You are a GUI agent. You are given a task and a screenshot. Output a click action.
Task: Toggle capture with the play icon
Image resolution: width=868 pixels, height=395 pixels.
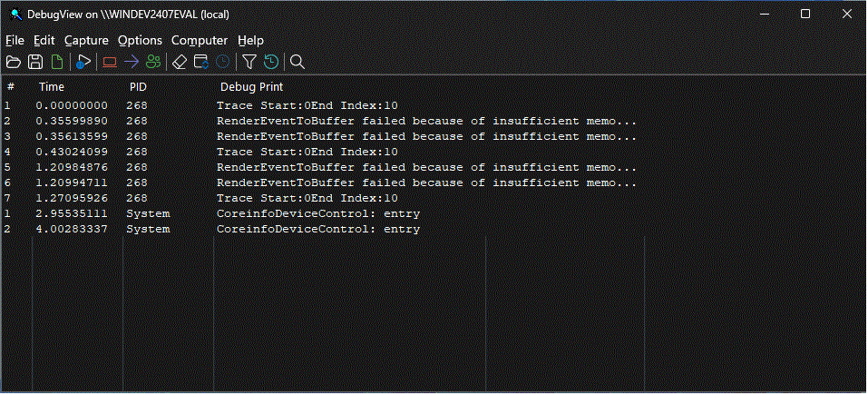click(x=83, y=62)
